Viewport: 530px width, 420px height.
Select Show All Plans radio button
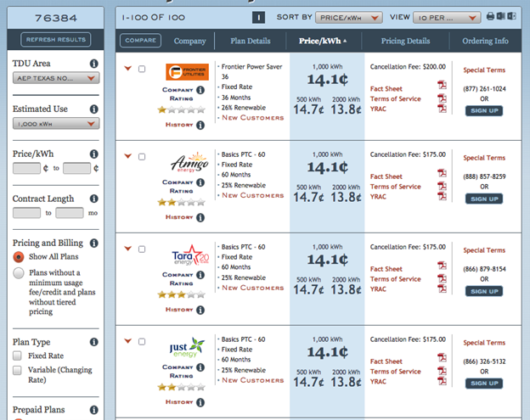coord(19,257)
